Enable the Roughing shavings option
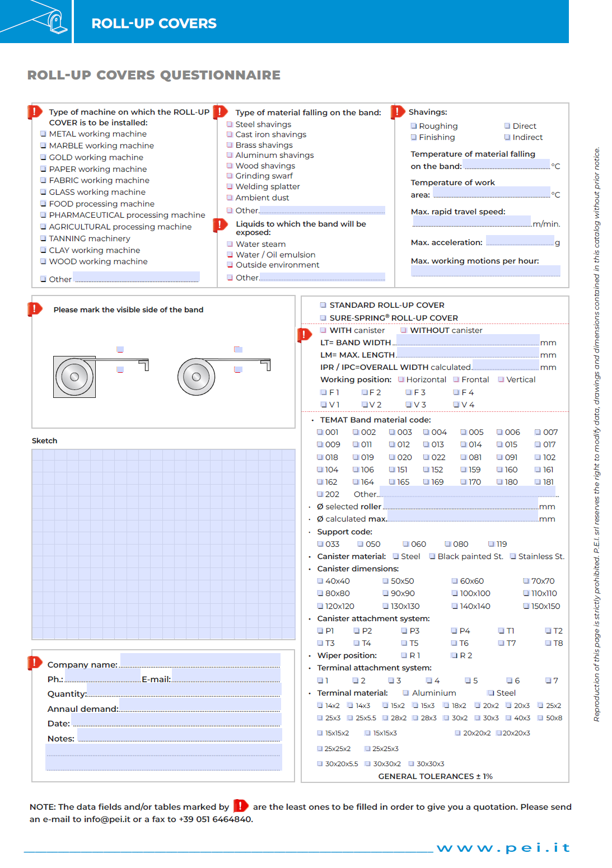612x868 pixels. pyautogui.click(x=413, y=126)
